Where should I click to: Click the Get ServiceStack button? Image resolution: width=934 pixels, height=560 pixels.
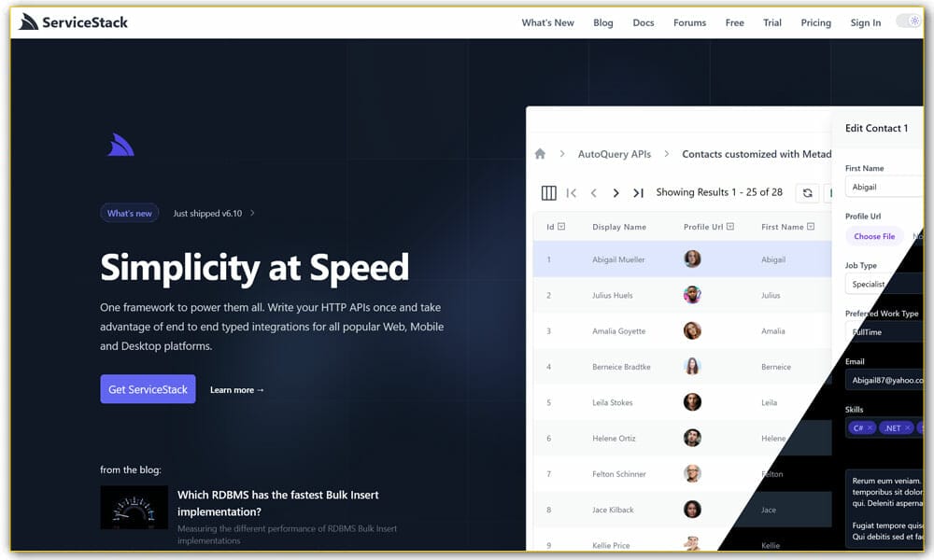click(x=148, y=389)
